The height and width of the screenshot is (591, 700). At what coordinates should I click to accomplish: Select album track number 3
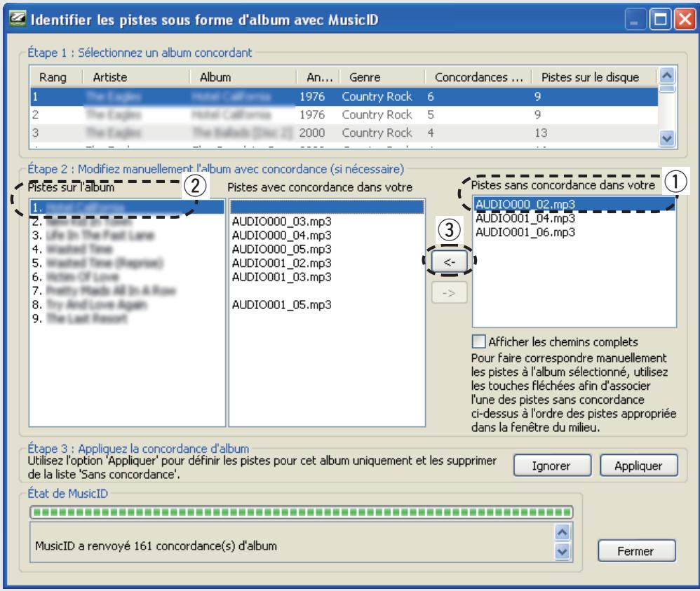[x=127, y=236]
